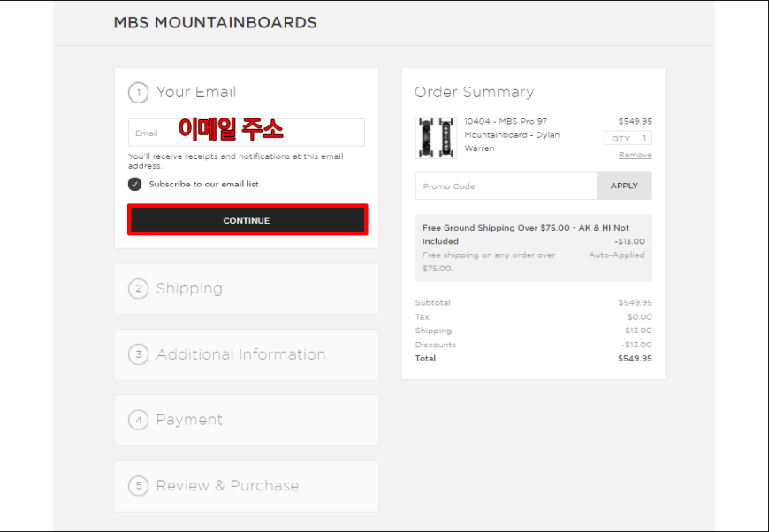Click the CONTINUE button

click(247, 220)
